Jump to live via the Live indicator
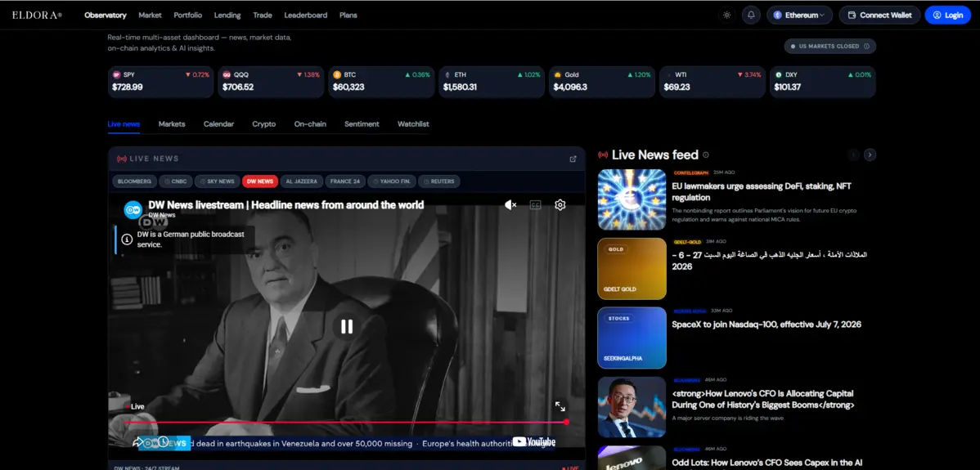This screenshot has width=980, height=470. click(135, 406)
